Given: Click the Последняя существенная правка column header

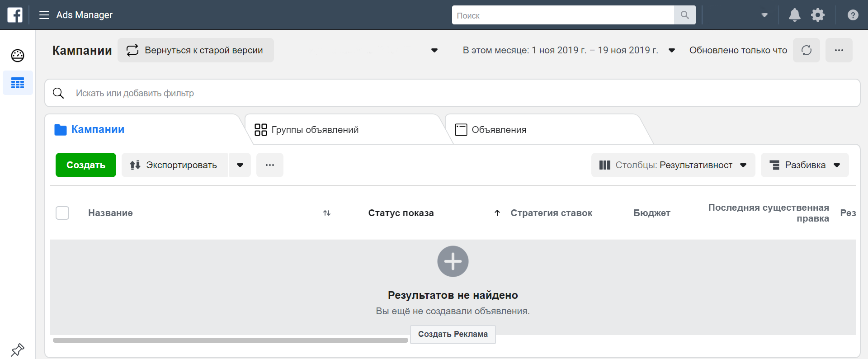Looking at the screenshot, I should pyautogui.click(x=769, y=213).
